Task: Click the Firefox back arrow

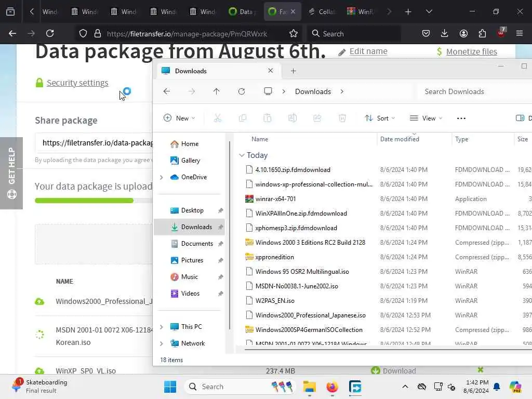Action: pos(12,33)
